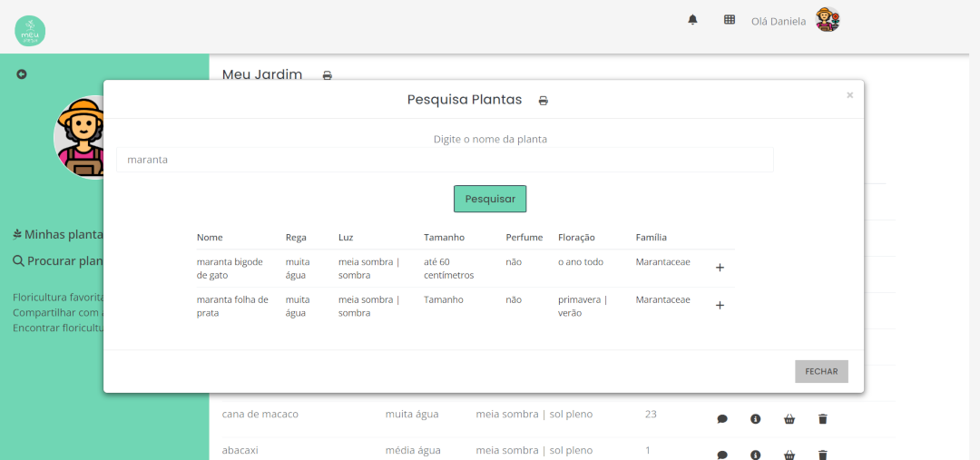Focus the plant name search field
This screenshot has width=980, height=460.
coord(445,160)
